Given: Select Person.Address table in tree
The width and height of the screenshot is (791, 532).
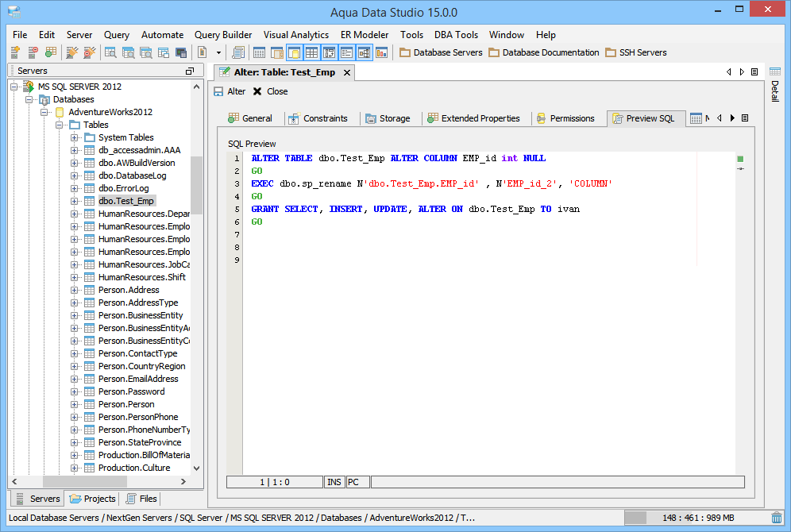Looking at the screenshot, I should pos(129,290).
